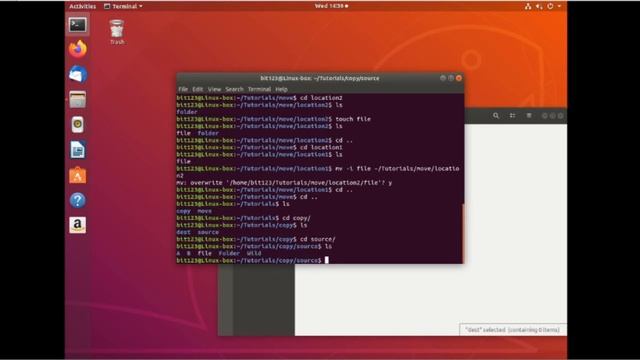Toggle view mode icon in Files window

click(512, 116)
